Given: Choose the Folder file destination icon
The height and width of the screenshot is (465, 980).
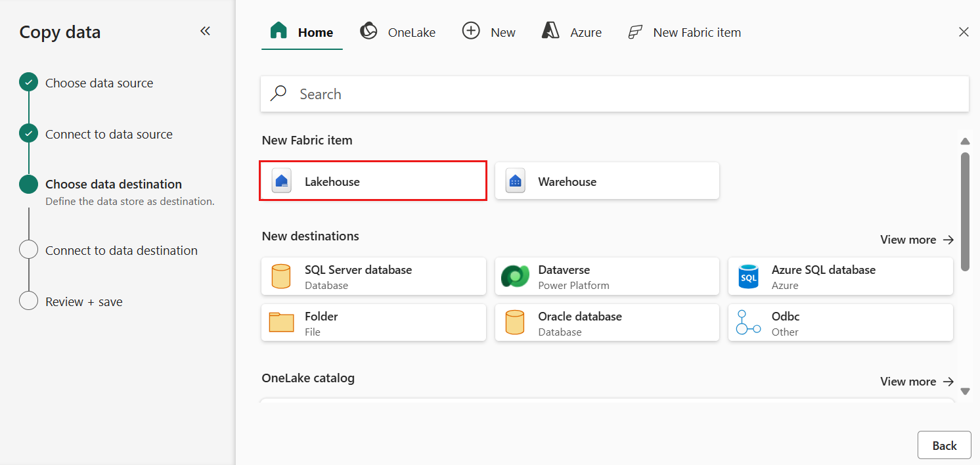Looking at the screenshot, I should click(x=281, y=323).
